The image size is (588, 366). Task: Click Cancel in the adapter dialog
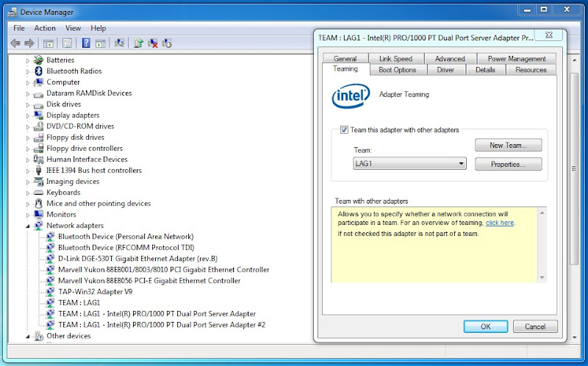click(x=535, y=326)
